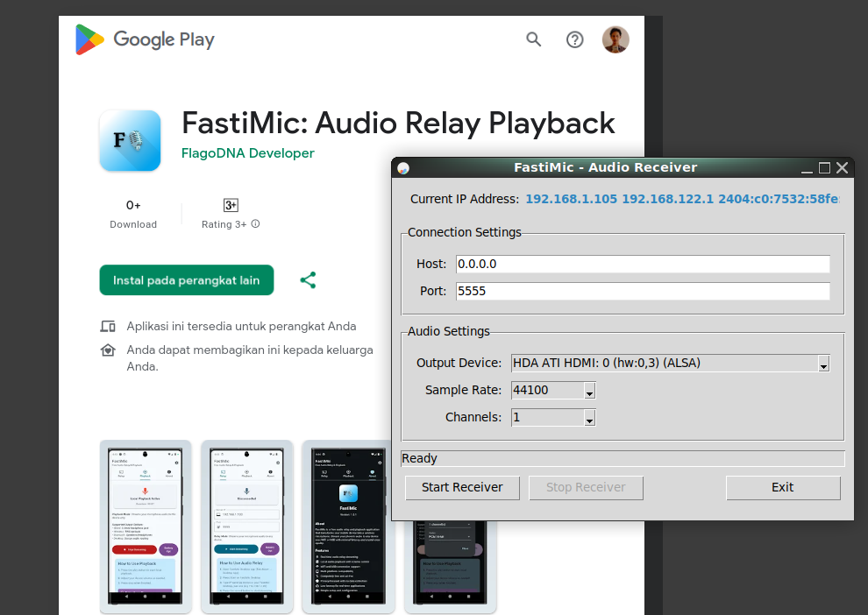This screenshot has width=868, height=615.
Task: Expand the Output Device dropdown
Action: [823, 364]
